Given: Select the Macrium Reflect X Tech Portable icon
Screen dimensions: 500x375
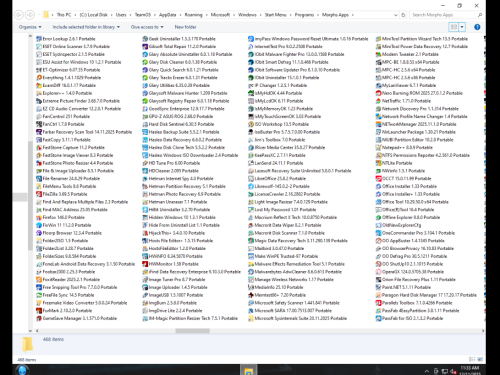Looking at the screenshot, I should coord(251,217).
